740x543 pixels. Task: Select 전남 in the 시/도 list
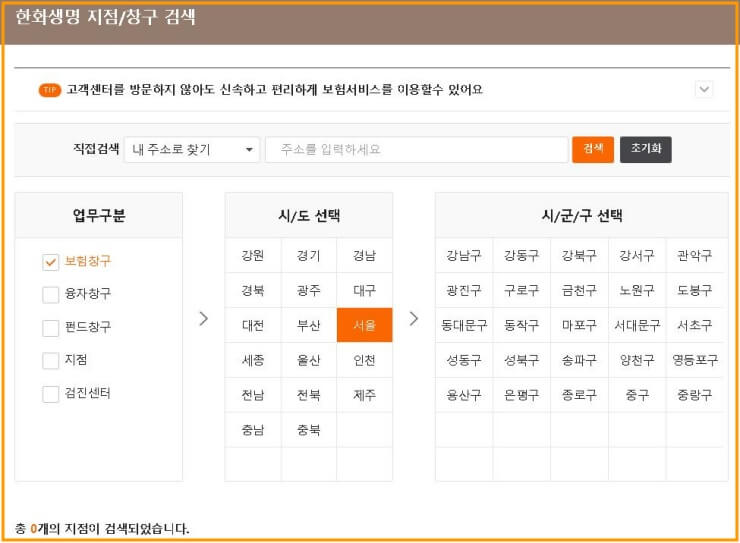[x=253, y=395]
